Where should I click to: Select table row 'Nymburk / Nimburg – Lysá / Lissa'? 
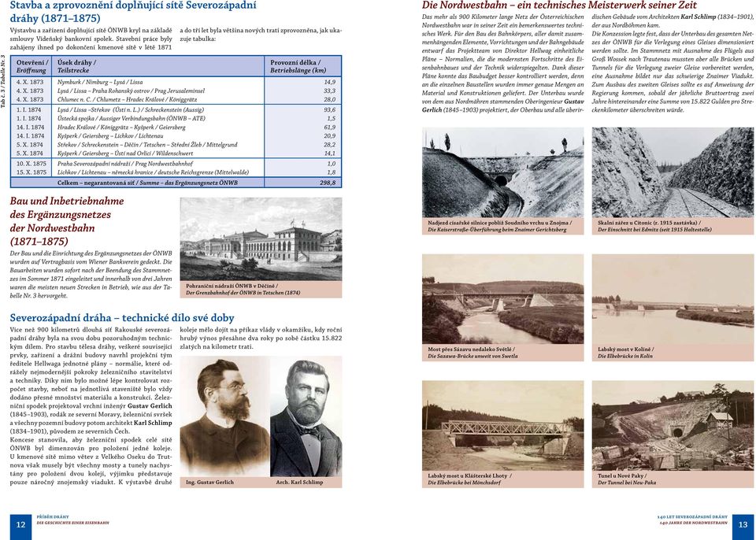(176, 82)
